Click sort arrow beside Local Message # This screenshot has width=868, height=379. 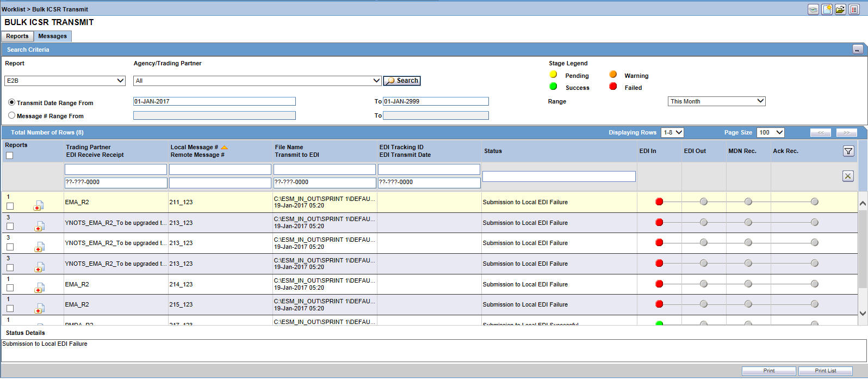pos(224,148)
